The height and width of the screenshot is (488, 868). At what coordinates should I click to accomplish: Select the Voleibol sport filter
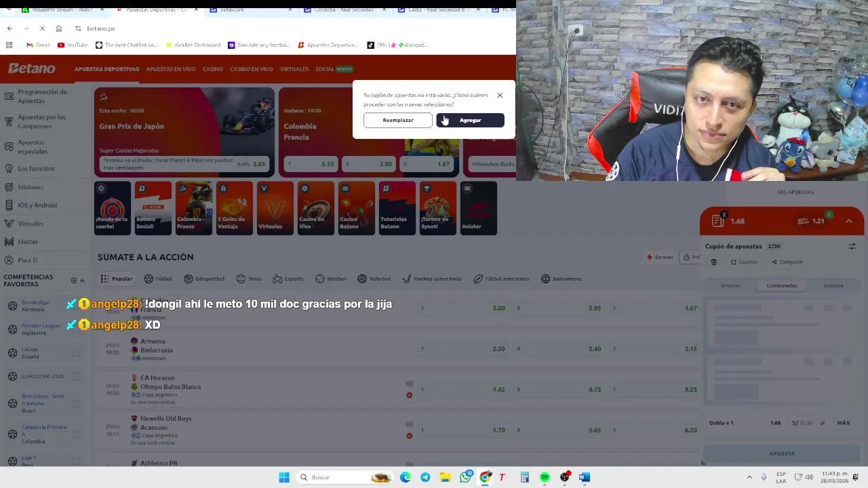(x=374, y=279)
